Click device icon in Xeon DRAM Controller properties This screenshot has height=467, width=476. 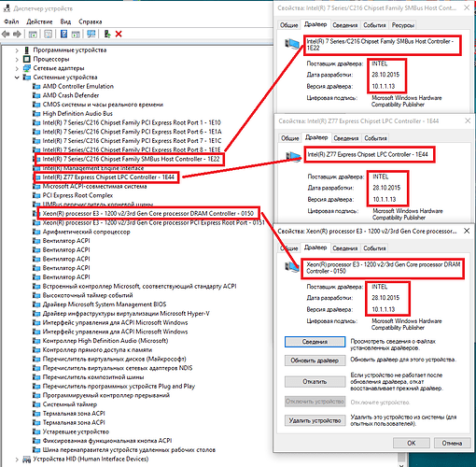tap(292, 266)
